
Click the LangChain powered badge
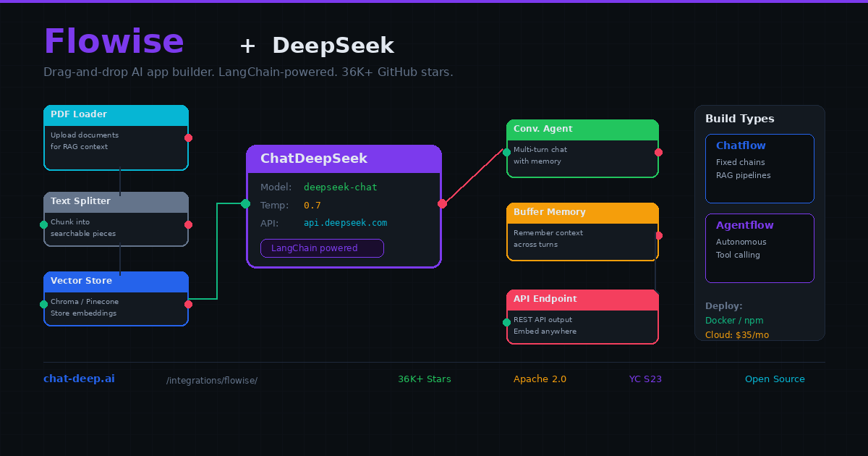point(322,248)
